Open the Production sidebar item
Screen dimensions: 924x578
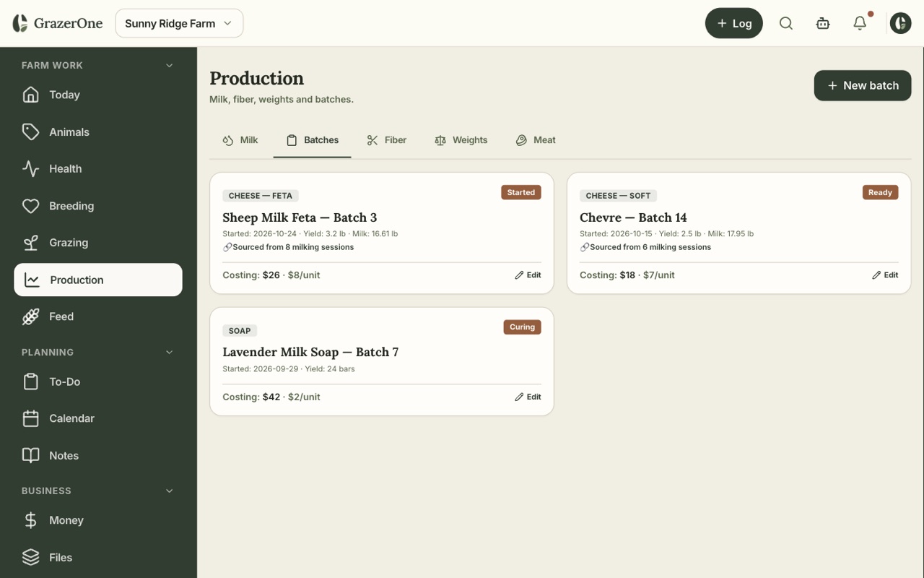click(x=98, y=280)
